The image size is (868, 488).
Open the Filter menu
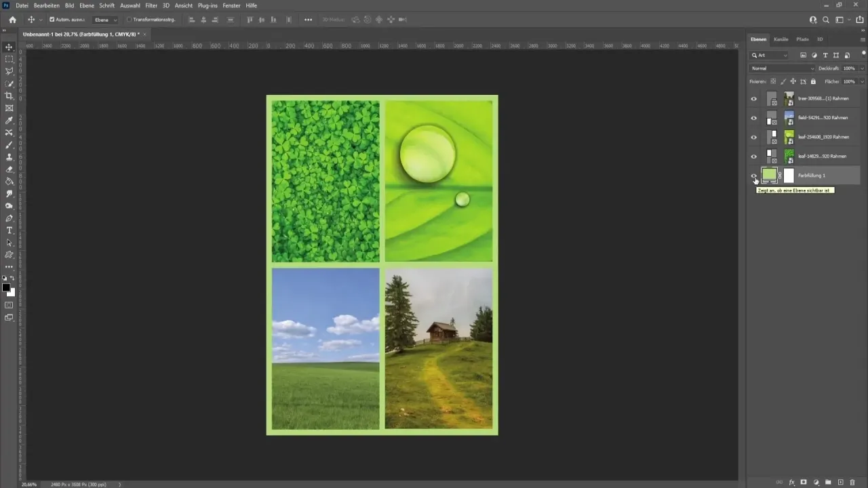(151, 5)
